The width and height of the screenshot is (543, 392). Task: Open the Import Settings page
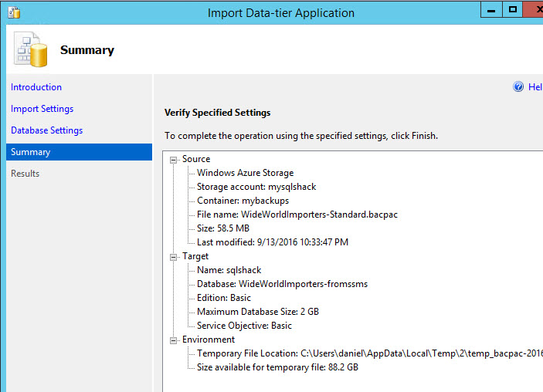pyautogui.click(x=42, y=109)
